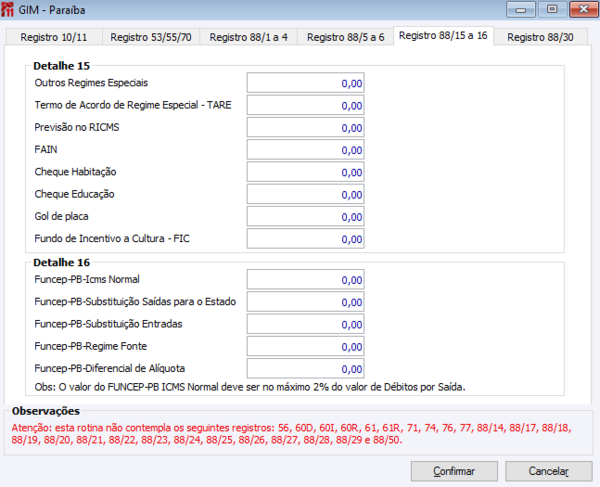Click the 'Termo de Acordo de Regime Especial - TARE' label

coord(133,105)
